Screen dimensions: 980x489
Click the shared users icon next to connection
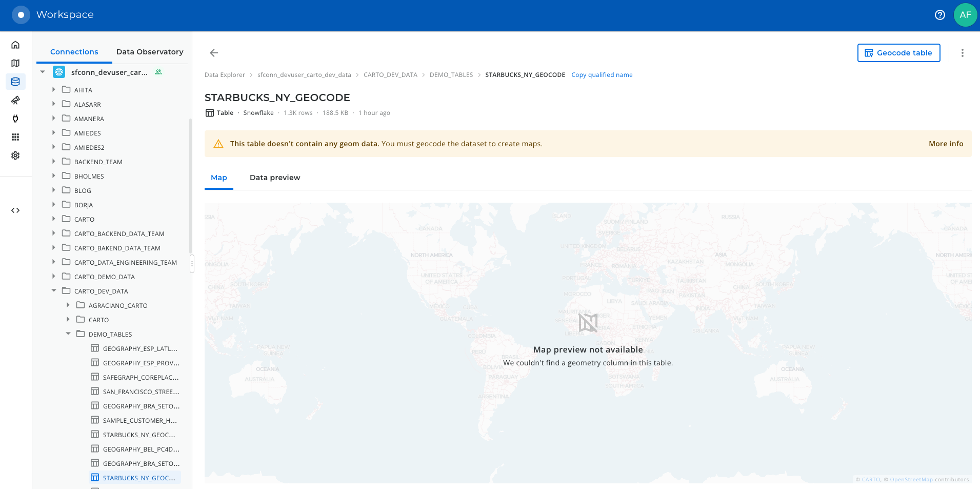158,72
